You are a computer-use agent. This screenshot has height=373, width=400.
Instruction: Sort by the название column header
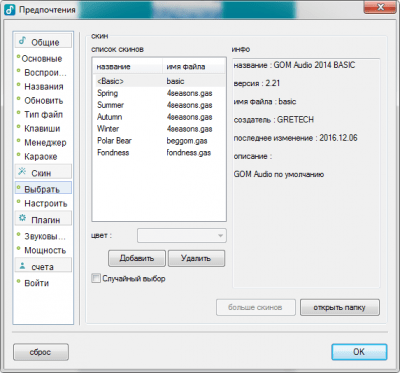coord(128,67)
